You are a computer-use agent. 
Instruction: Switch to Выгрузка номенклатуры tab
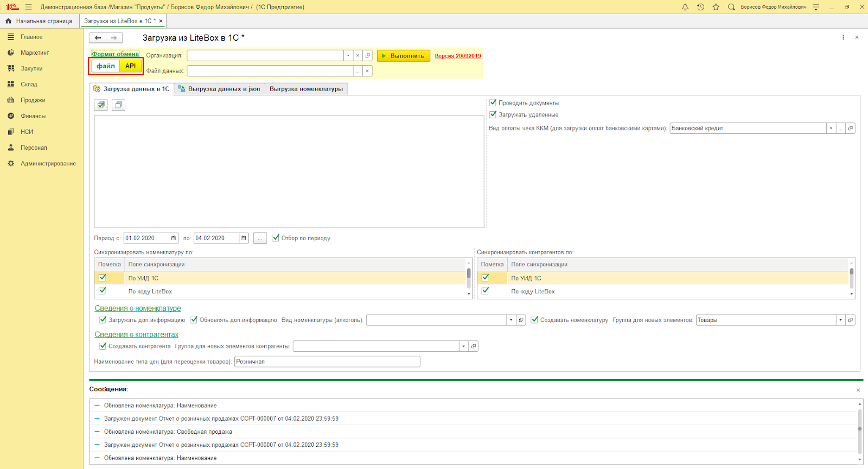[306, 89]
